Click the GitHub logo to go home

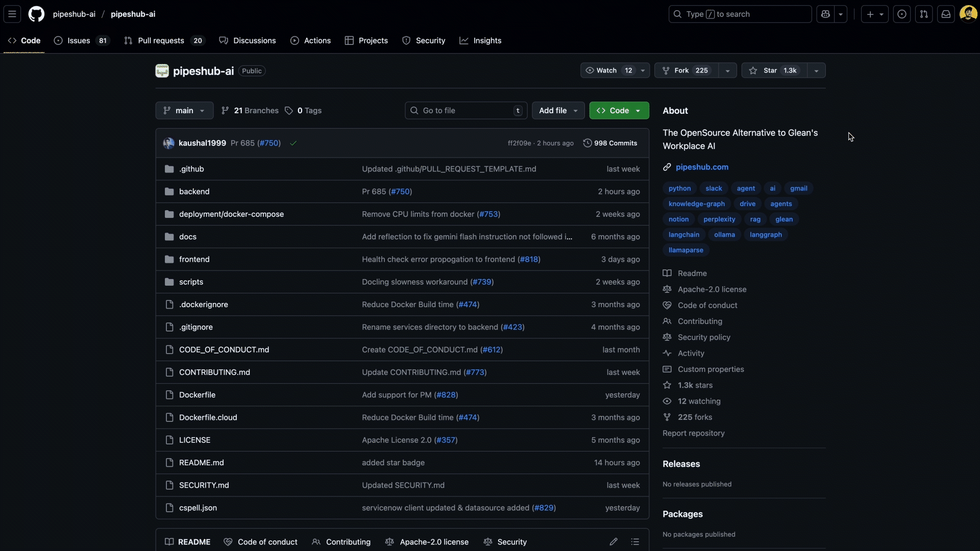pyautogui.click(x=36, y=14)
